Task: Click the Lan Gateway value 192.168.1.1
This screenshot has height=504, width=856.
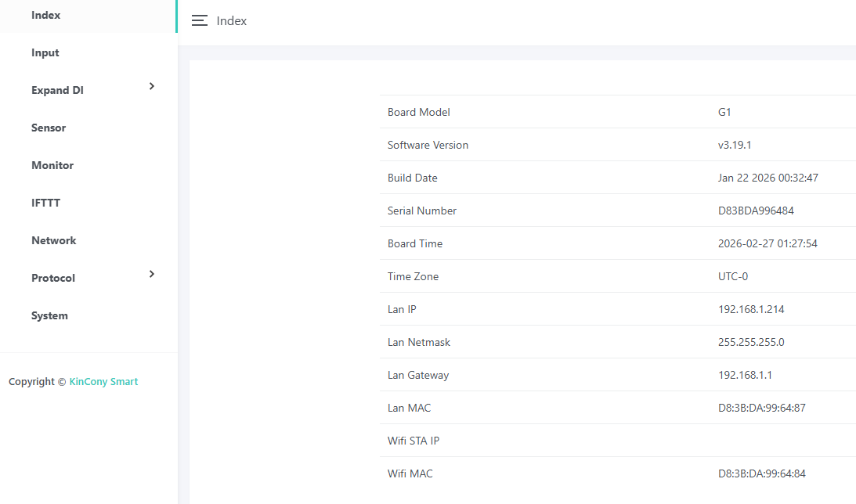Action: click(745, 375)
